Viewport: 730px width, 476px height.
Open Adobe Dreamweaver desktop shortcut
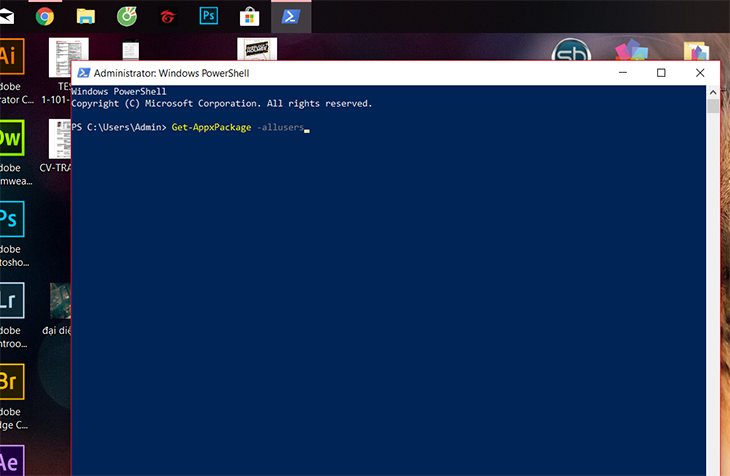11,138
